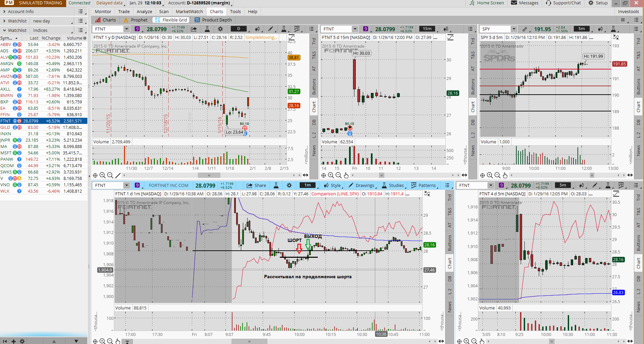Click candlestick style icon in FTNT daily chart
This screenshot has height=344, width=644.
(258, 29)
